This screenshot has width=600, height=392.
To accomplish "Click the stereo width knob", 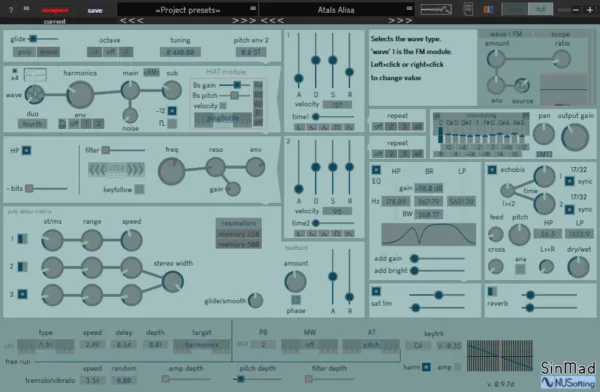I will (x=173, y=282).
